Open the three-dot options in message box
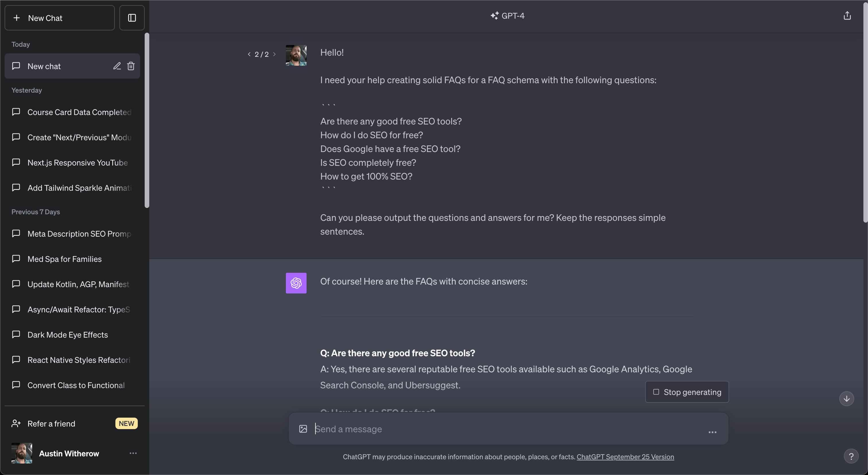868x475 pixels. tap(712, 432)
